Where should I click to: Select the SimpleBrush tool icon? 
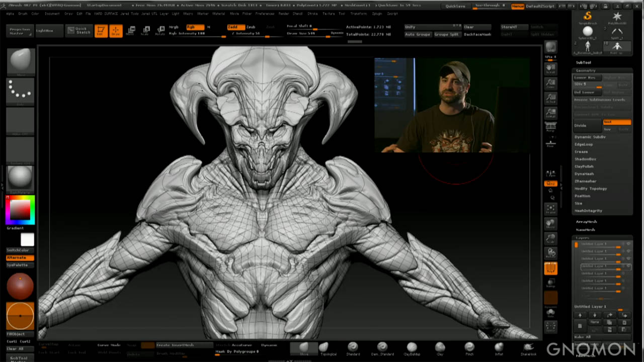(x=587, y=18)
